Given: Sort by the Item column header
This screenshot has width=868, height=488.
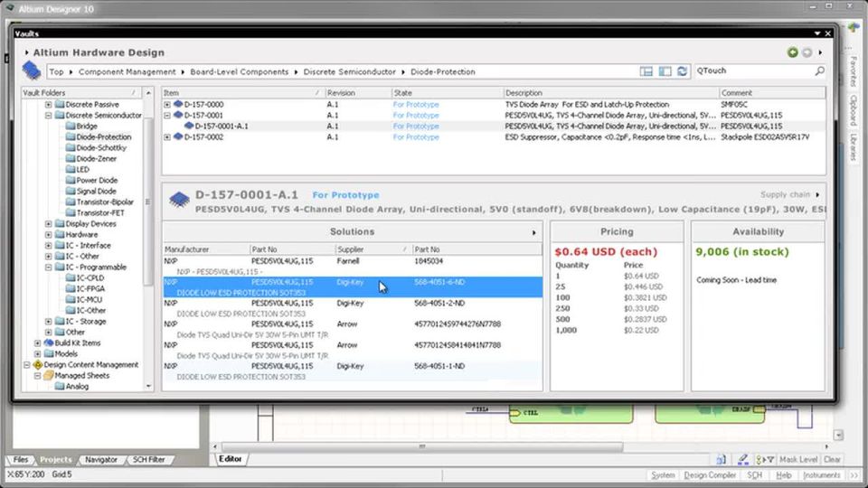Looking at the screenshot, I should click(x=242, y=93).
